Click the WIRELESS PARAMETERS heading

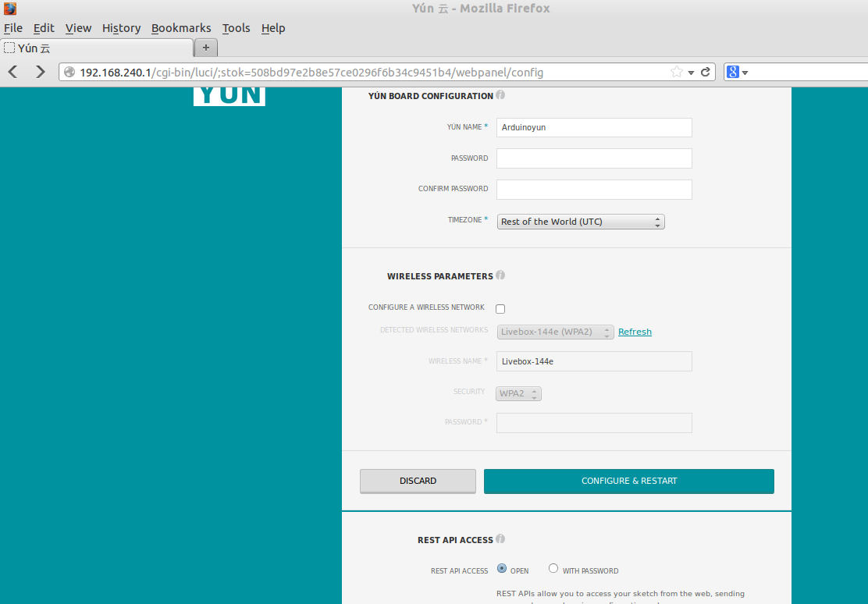pyautogui.click(x=440, y=276)
